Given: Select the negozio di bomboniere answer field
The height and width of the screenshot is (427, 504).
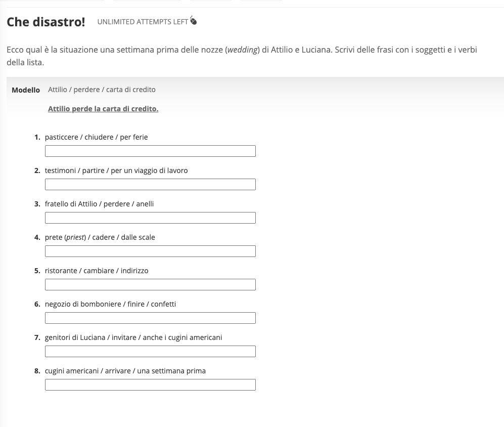Looking at the screenshot, I should [x=150, y=318].
